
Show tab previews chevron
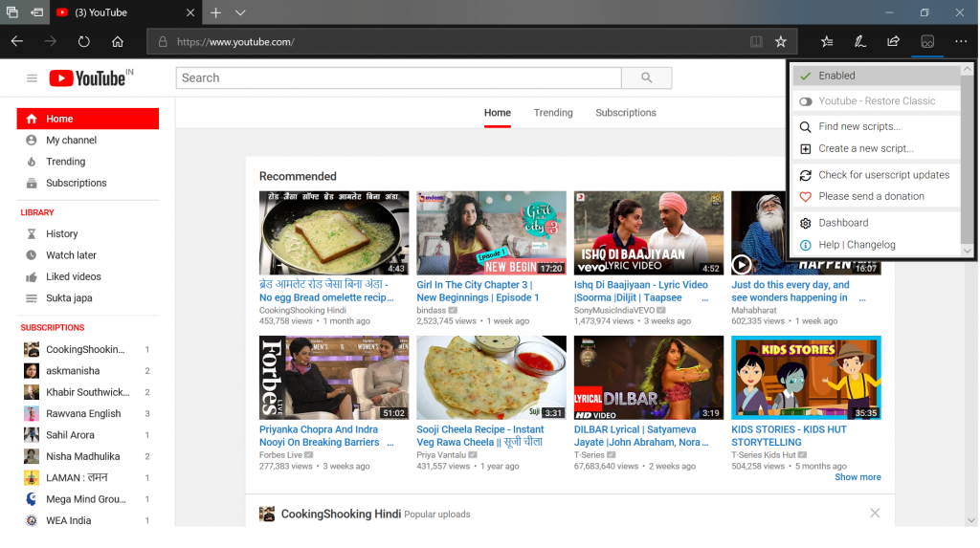click(240, 12)
